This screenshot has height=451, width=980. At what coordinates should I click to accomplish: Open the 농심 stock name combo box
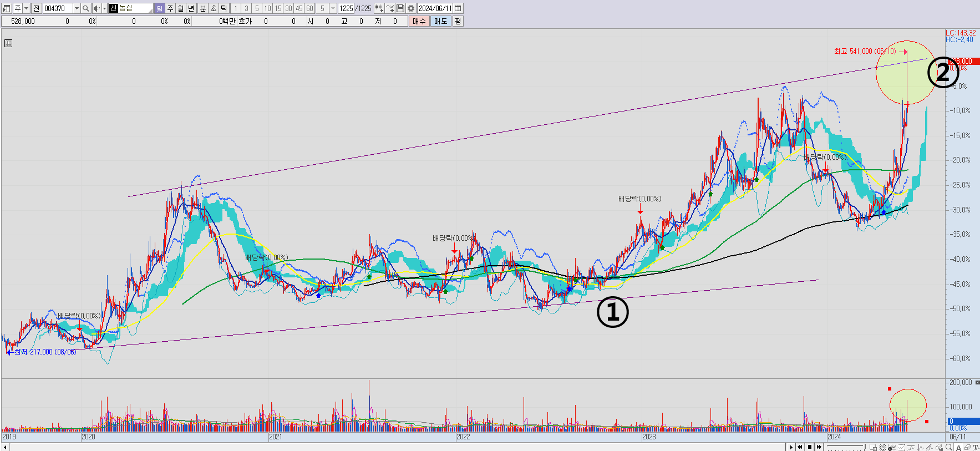[131, 8]
